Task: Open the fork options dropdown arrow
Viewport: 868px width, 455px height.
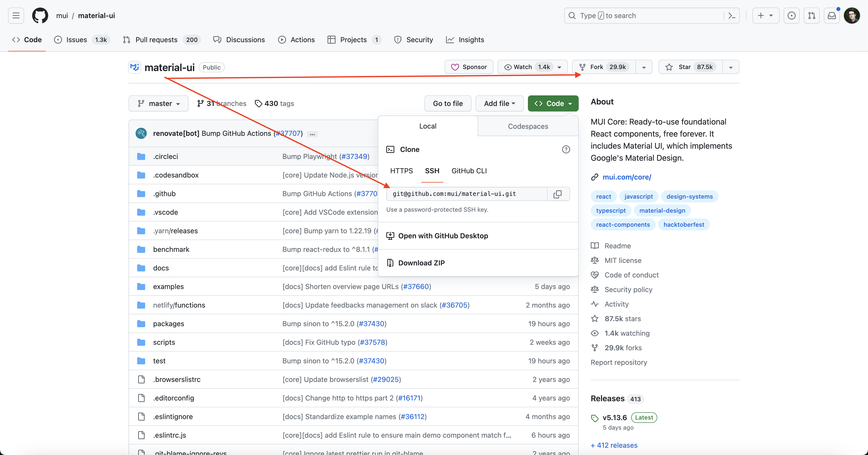Action: tap(644, 67)
